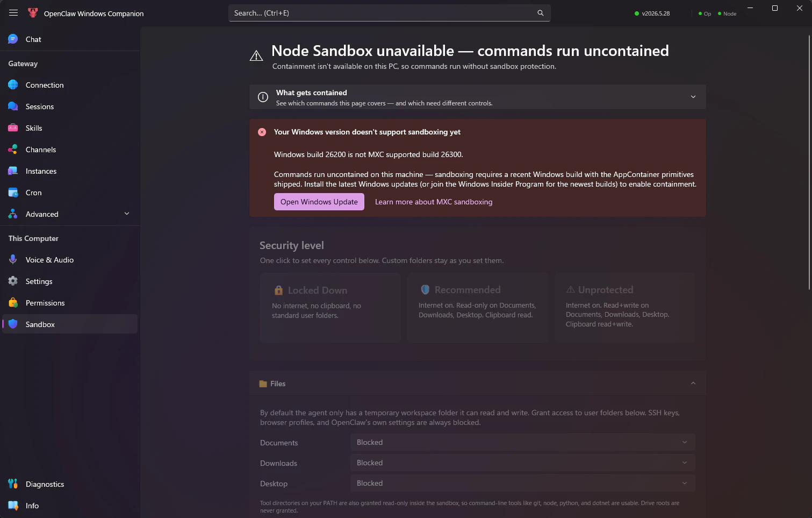
Task: Click the Info book icon
Action: coord(13,506)
